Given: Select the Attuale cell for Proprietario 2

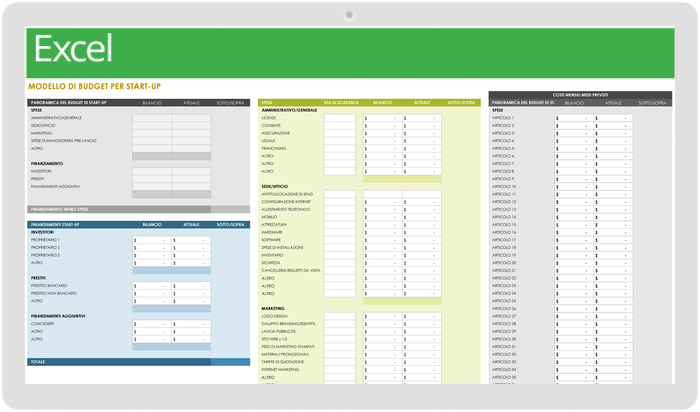Looking at the screenshot, I should pyautogui.click(x=191, y=248).
